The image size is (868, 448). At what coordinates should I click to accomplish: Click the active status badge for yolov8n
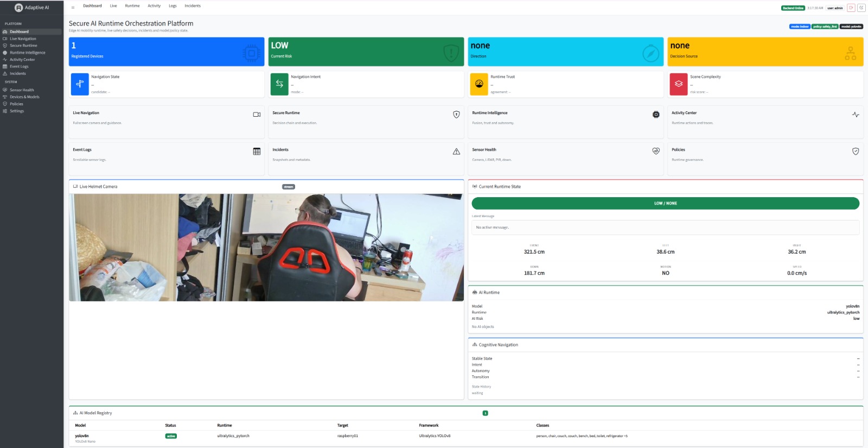pyautogui.click(x=171, y=436)
